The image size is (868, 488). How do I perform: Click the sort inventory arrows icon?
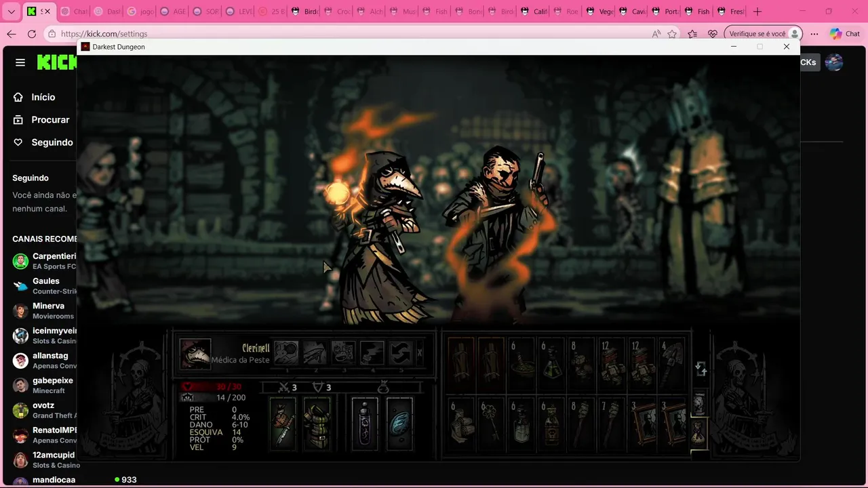tap(701, 369)
